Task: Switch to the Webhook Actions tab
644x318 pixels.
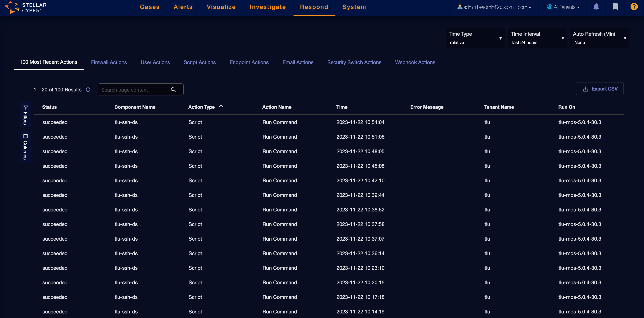Action: pos(415,62)
